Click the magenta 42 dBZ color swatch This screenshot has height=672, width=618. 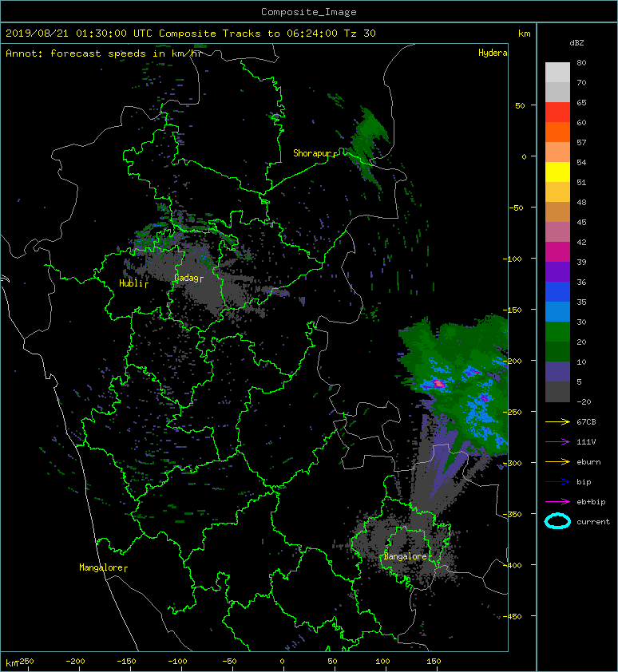[557, 251]
